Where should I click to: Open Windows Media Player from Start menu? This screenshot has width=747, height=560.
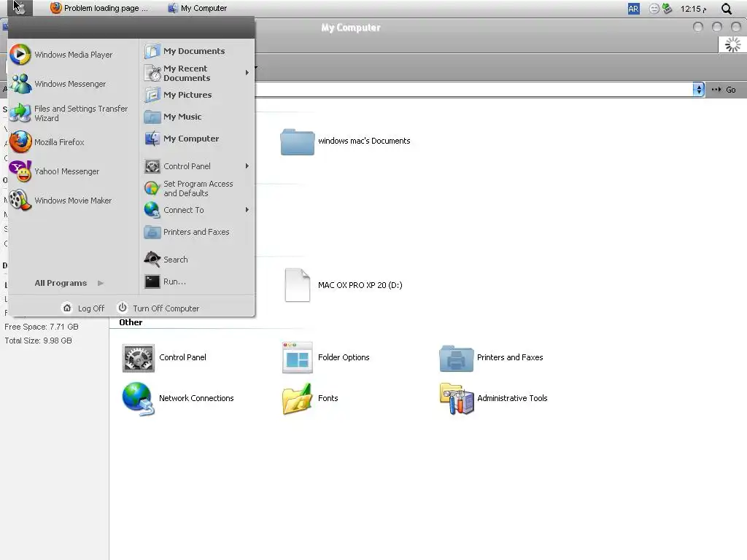click(x=61, y=54)
